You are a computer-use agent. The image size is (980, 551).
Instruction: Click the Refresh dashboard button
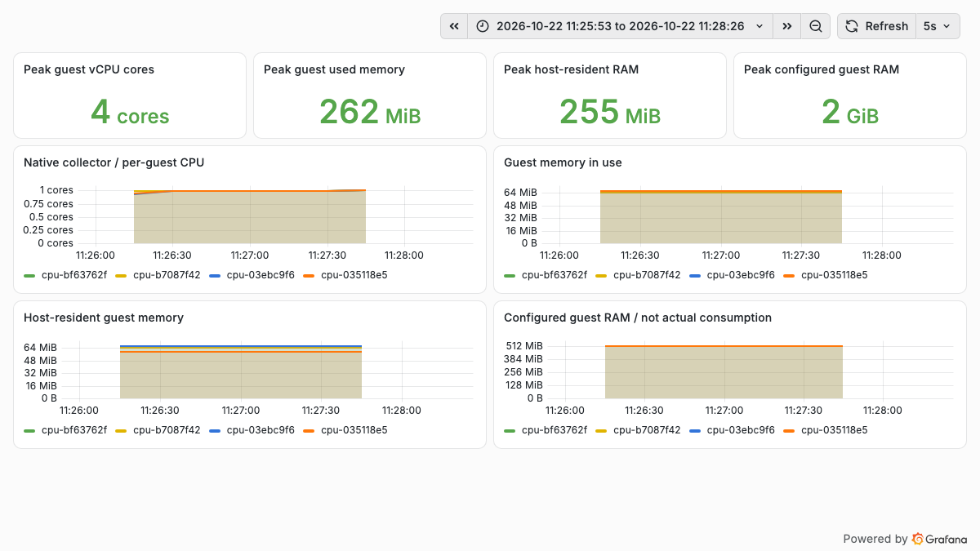click(x=876, y=26)
